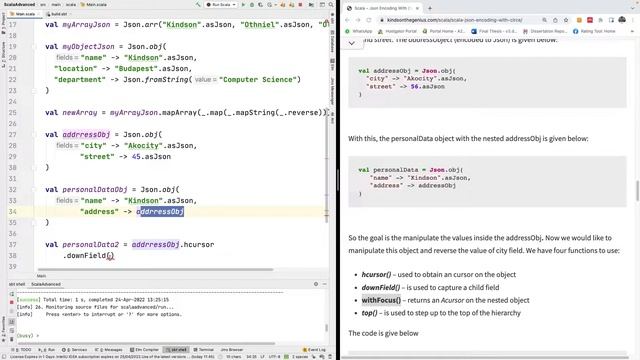Collapse the myObjectJson block fold marker at line 19
Screen dimensions: 640x360
point(35,47)
